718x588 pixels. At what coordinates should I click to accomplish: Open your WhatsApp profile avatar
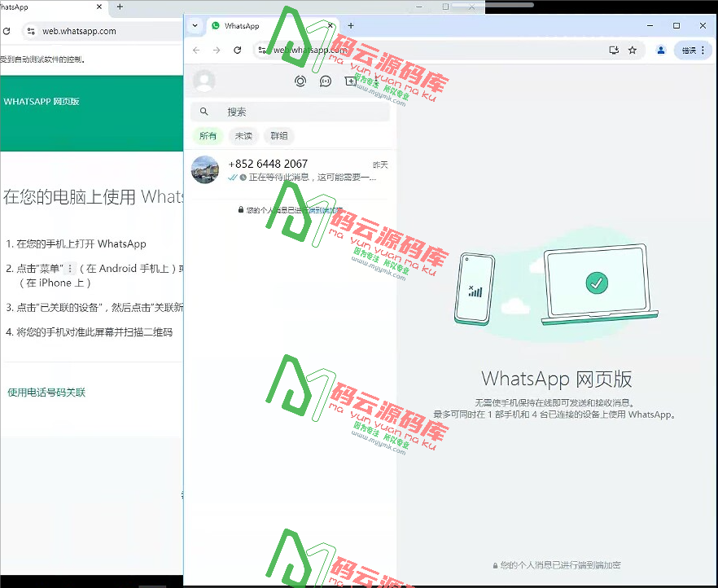click(203, 81)
